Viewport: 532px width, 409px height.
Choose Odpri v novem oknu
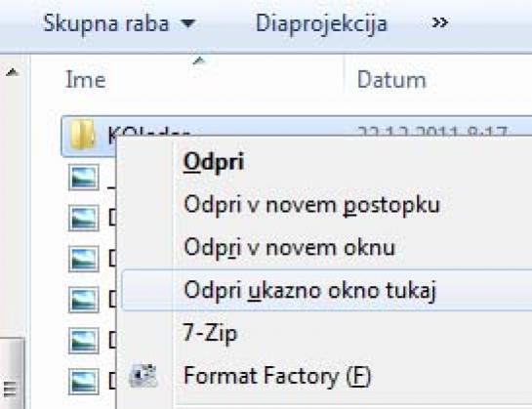click(x=289, y=247)
